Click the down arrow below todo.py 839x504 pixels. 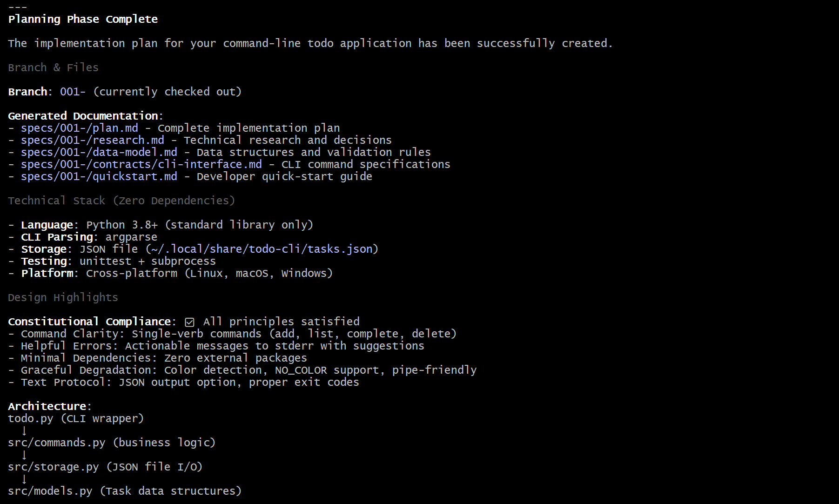click(24, 430)
